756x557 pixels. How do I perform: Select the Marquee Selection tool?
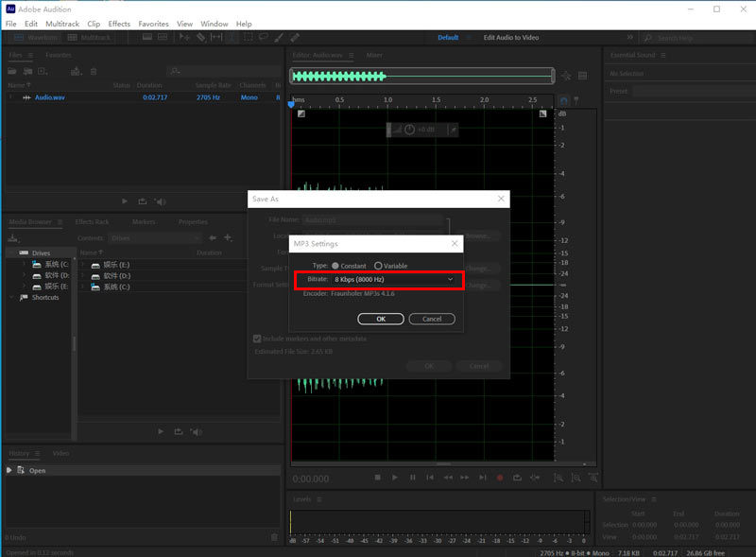click(x=247, y=37)
